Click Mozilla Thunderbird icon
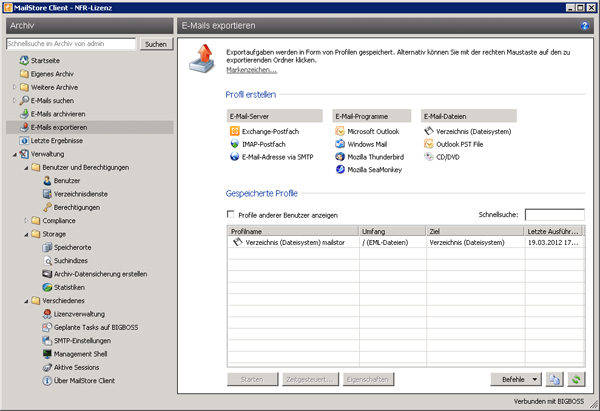600x411 pixels. coord(340,157)
